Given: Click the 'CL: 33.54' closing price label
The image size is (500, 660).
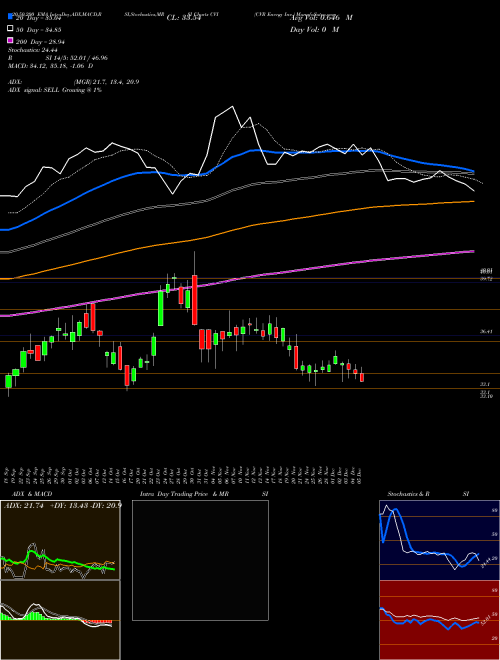Looking at the screenshot, I should [184, 18].
